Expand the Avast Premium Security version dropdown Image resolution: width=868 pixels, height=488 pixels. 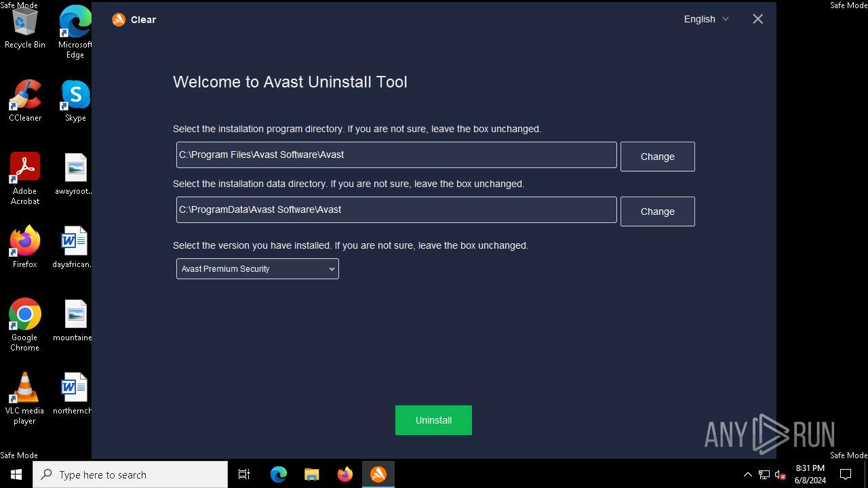click(258, 269)
